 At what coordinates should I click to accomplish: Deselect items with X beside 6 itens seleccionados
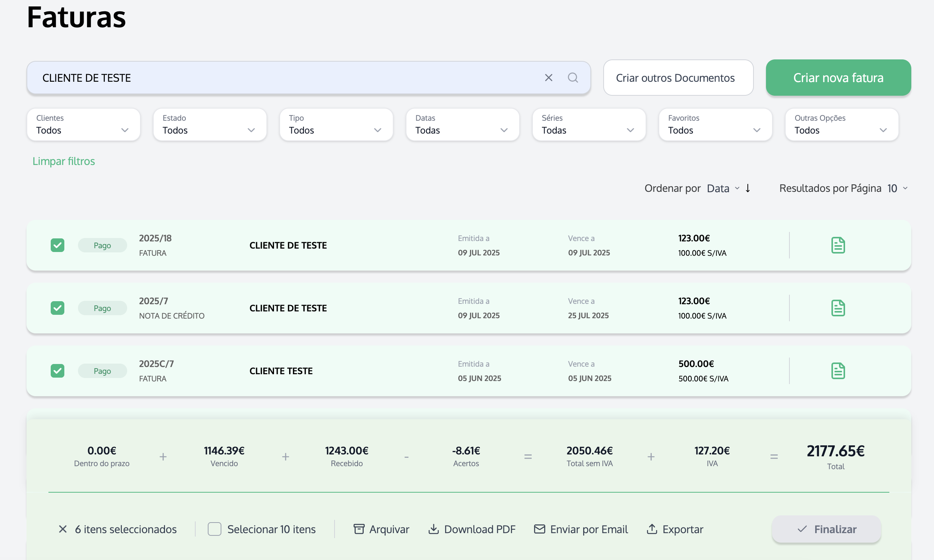pos(63,529)
